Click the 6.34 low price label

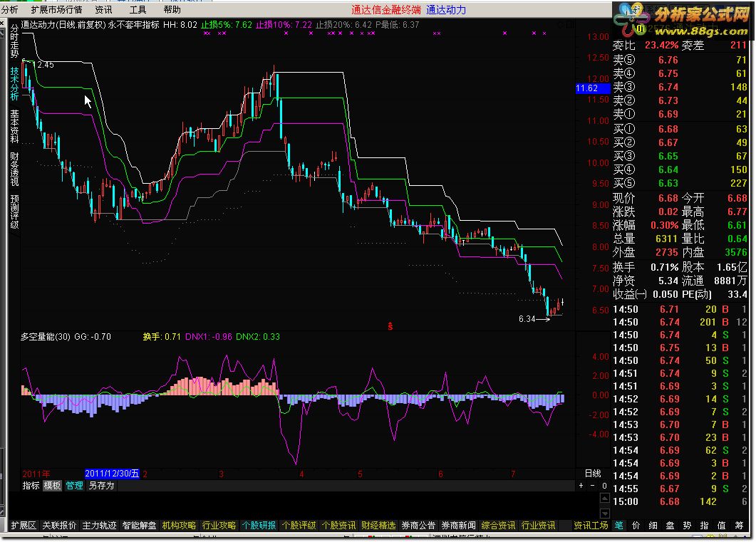coord(527,319)
